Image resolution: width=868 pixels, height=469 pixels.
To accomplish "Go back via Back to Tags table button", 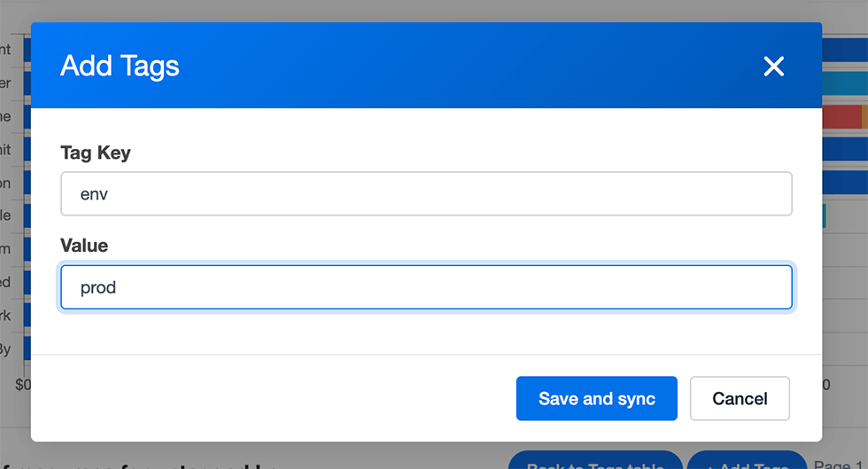I will pos(595,462).
